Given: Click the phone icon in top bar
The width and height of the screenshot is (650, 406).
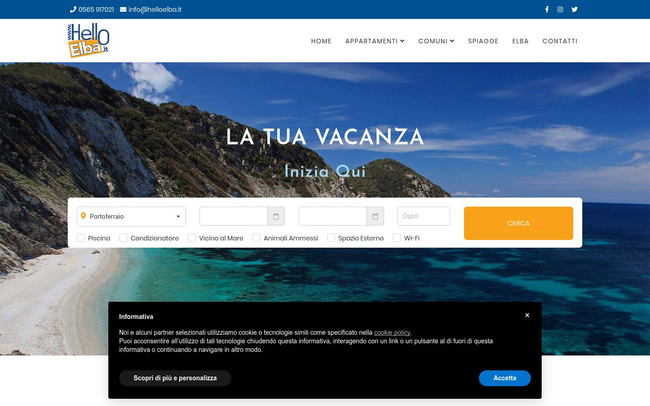Looking at the screenshot, I should coord(73,10).
